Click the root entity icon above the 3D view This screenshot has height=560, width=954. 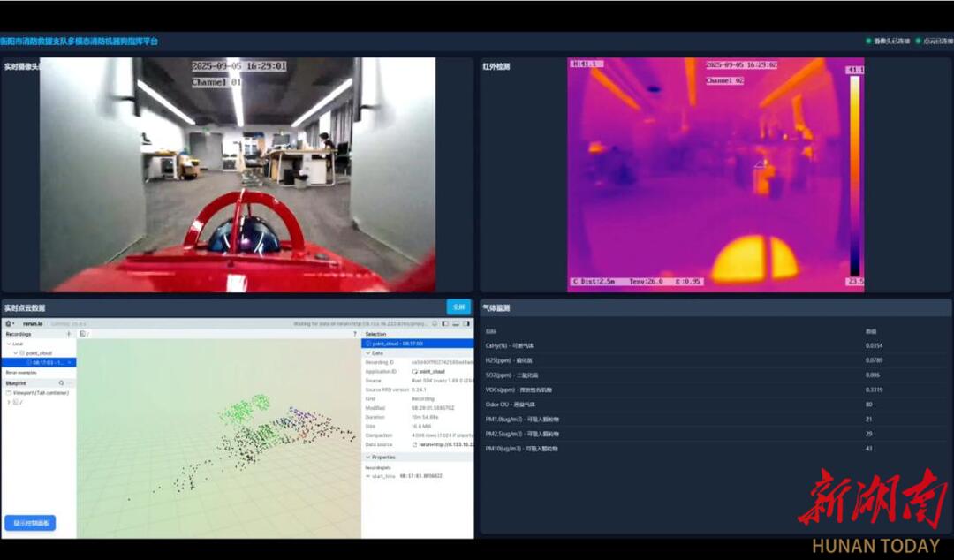[x=82, y=334]
